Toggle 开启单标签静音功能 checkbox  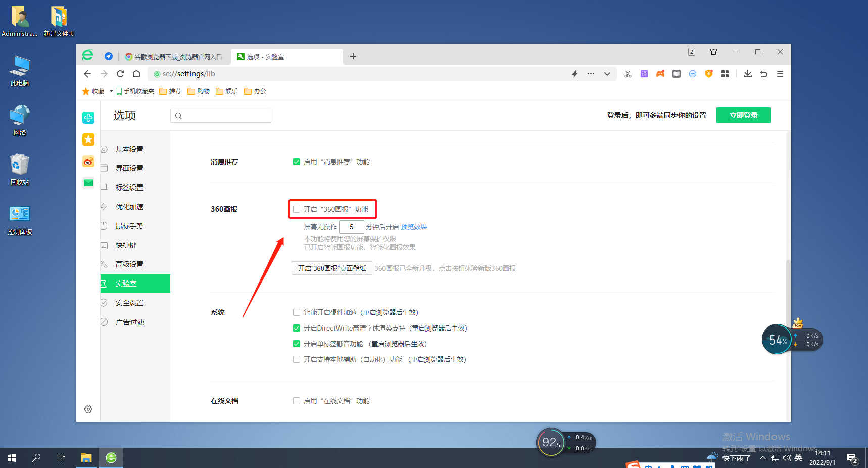click(297, 344)
